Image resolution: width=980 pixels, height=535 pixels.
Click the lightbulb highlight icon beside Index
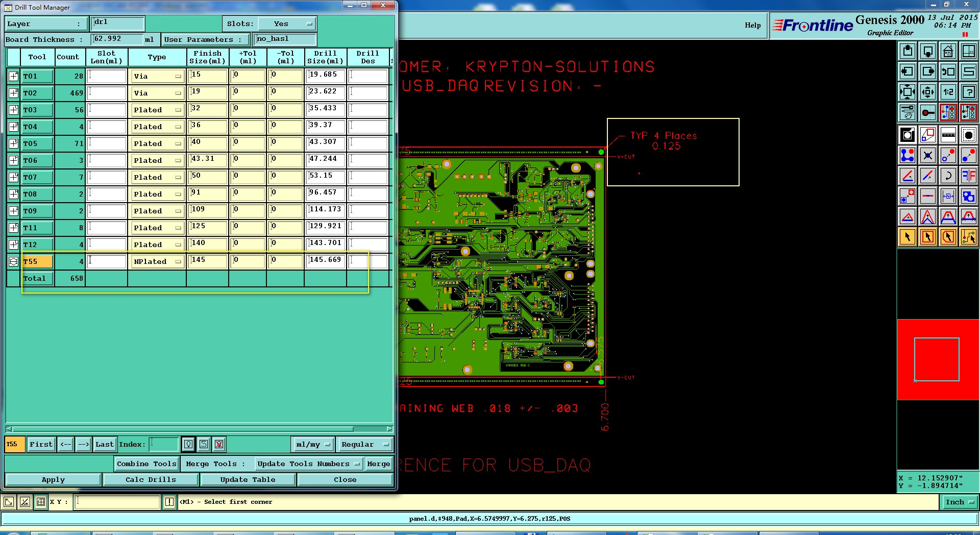click(188, 444)
